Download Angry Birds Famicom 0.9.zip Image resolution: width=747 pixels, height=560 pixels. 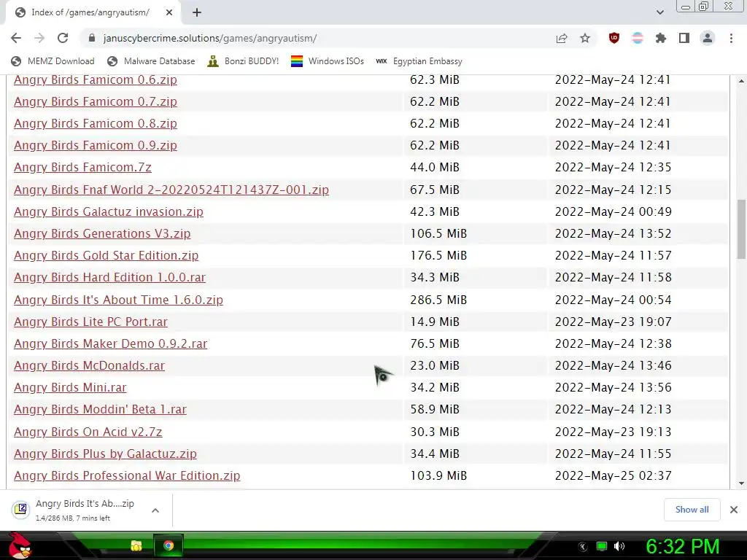point(96,145)
